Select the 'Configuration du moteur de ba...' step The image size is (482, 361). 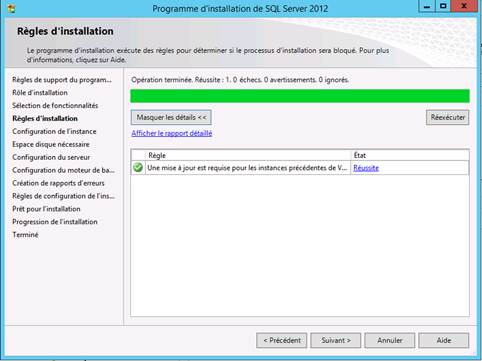63,170
